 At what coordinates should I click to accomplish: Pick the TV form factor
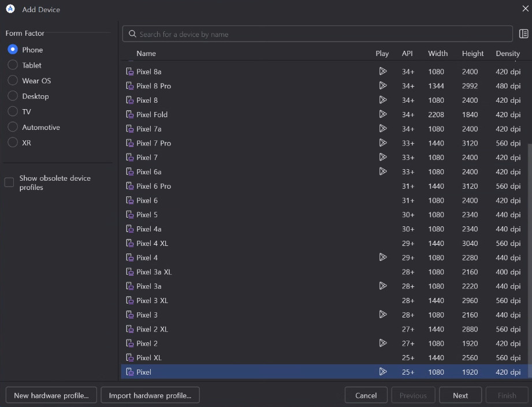coord(13,111)
